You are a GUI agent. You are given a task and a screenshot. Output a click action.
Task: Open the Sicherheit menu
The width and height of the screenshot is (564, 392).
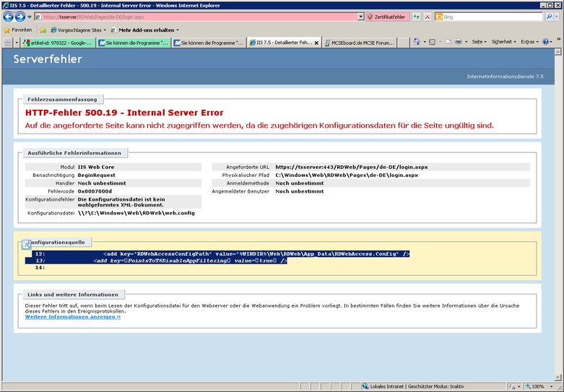coord(503,42)
